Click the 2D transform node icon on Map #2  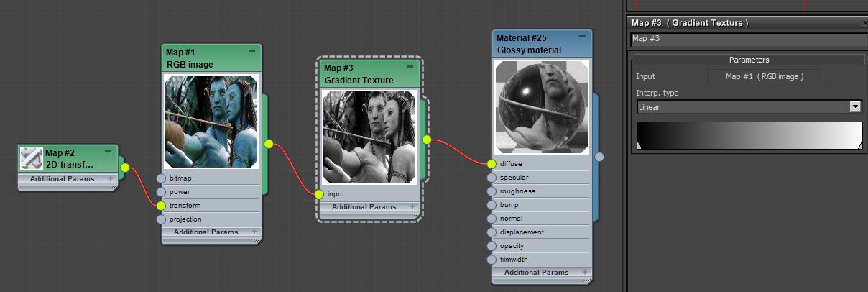point(32,158)
